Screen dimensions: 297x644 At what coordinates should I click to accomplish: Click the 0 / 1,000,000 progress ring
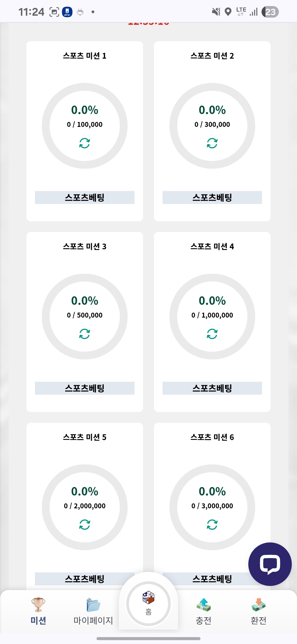212,316
